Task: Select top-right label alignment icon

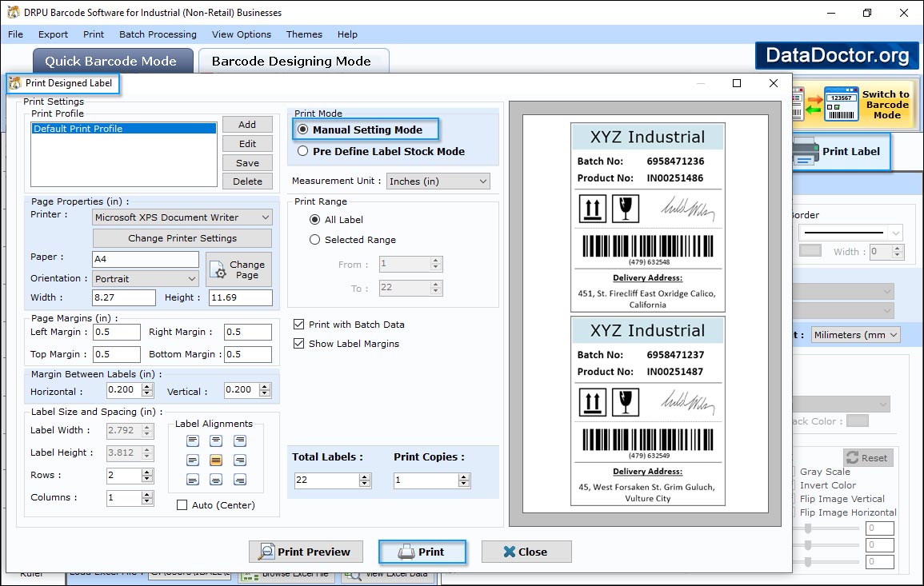Action: pos(240,440)
